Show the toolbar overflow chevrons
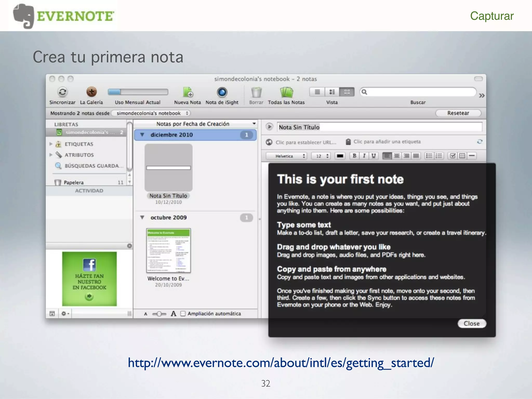This screenshot has width=532, height=399. point(482,96)
